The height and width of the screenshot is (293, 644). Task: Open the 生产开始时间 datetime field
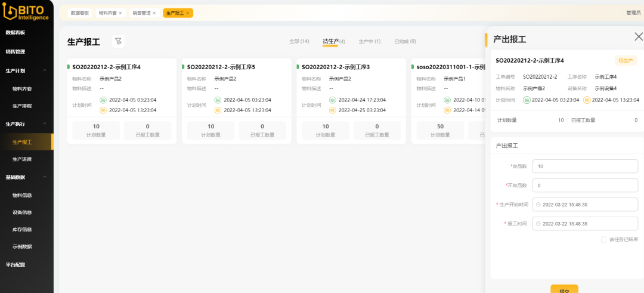pyautogui.click(x=585, y=205)
